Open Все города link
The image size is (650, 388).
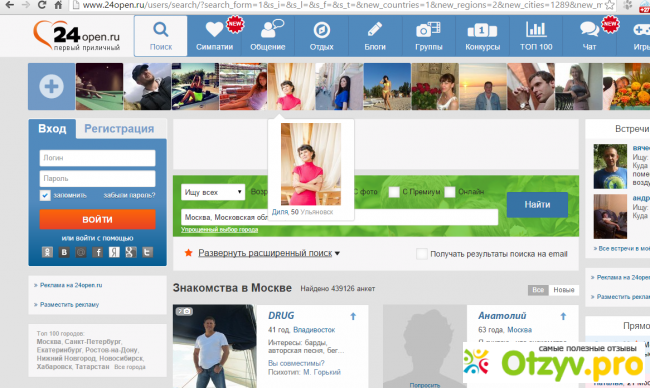130,367
